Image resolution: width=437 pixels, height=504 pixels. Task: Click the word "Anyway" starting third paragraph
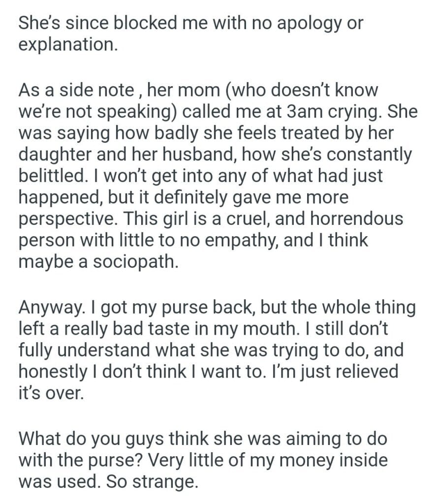coord(52,308)
